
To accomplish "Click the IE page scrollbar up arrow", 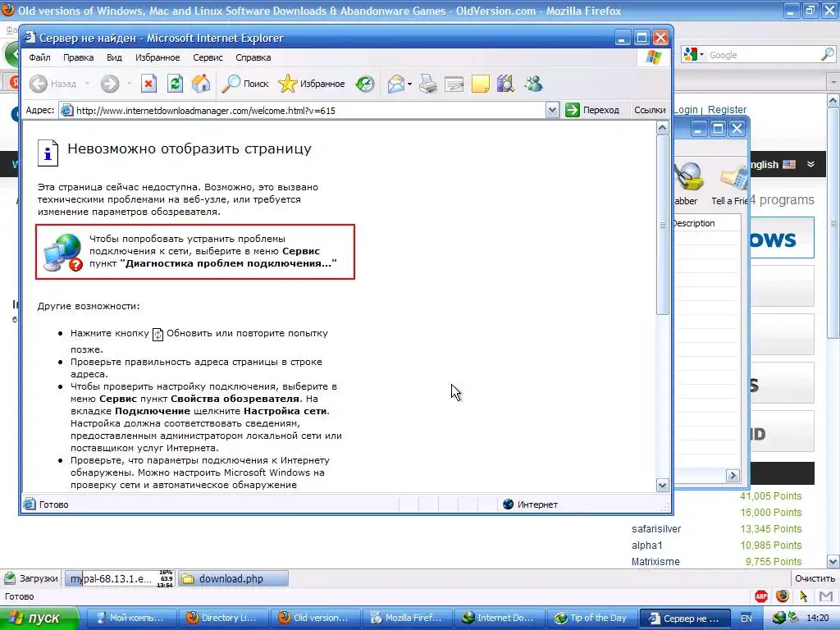I will [662, 127].
